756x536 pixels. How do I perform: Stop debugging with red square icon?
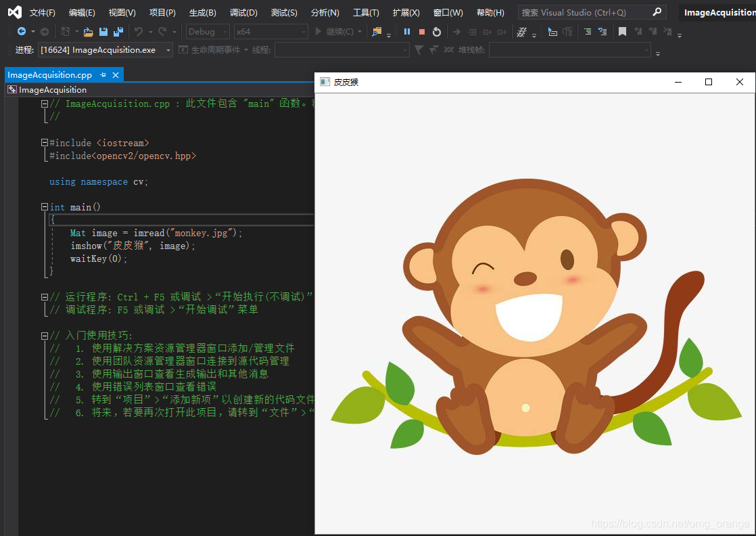point(422,31)
